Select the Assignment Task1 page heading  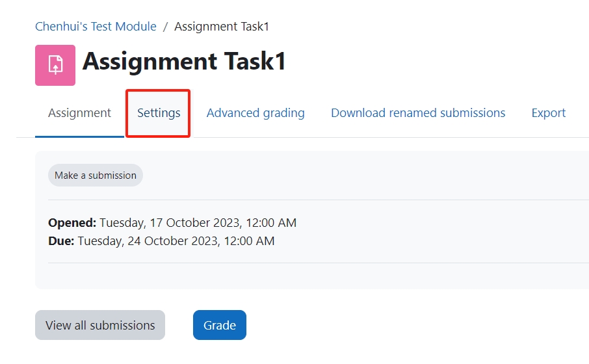pos(184,61)
